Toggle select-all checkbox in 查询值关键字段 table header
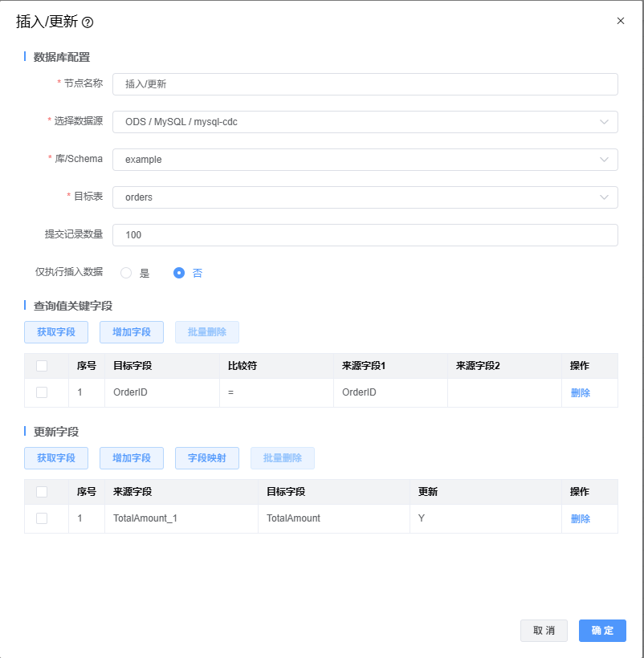Image resolution: width=644 pixels, height=658 pixels. coord(42,366)
